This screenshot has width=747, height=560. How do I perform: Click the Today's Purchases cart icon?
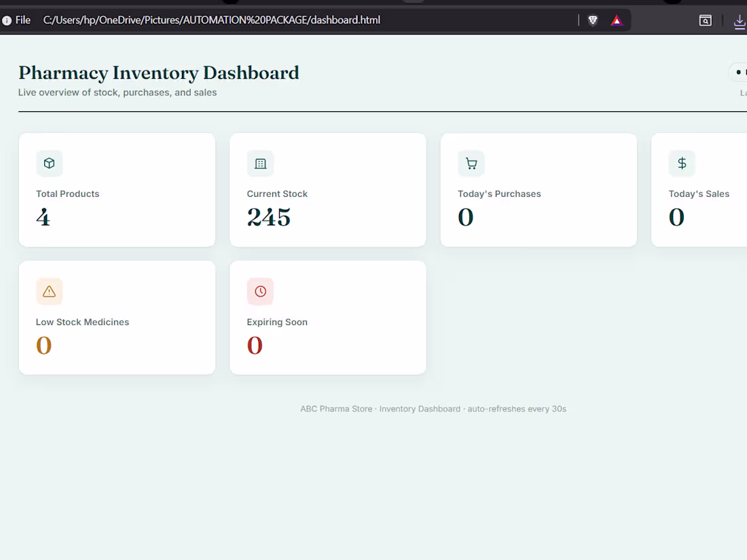pyautogui.click(x=471, y=164)
